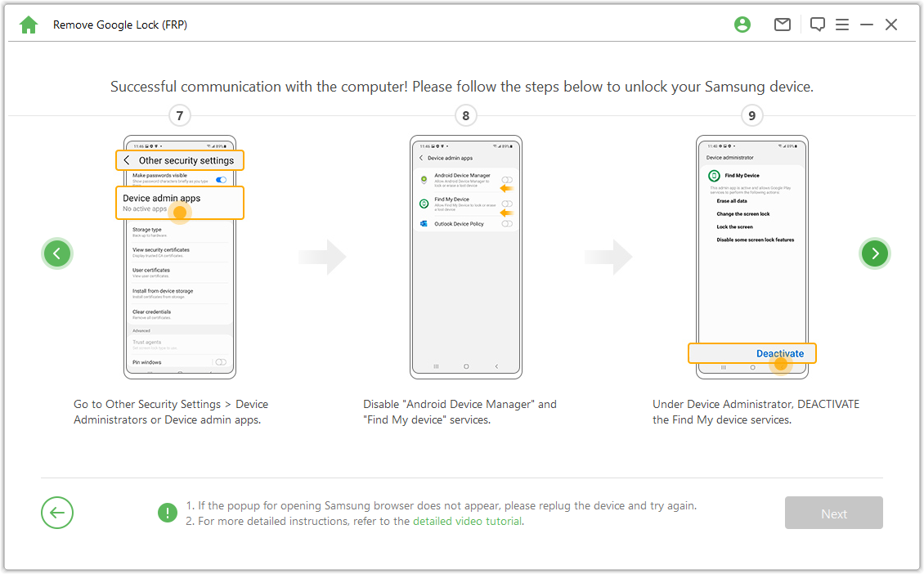Viewport: 924px width, 574px height.
Task: Click the 'Remove Google Lock (FRP)' title
Action: (120, 25)
